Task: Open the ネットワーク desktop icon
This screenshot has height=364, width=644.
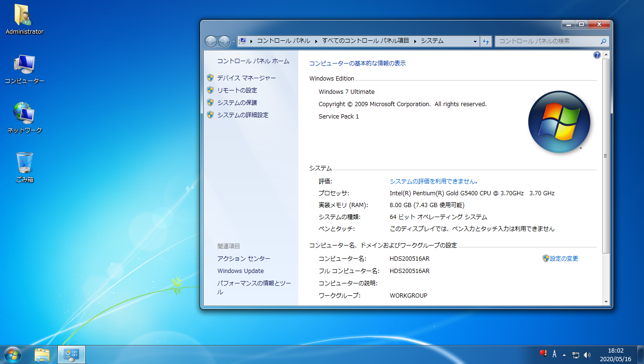Action: coord(24,118)
